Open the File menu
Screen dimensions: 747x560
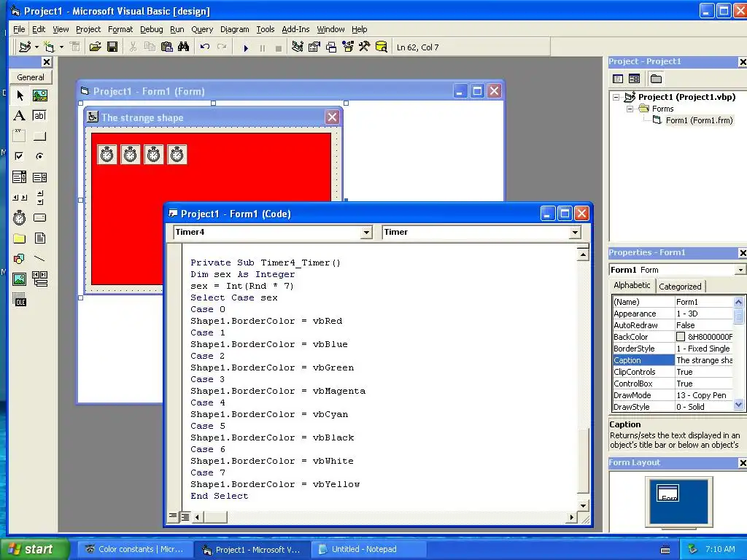tap(19, 29)
